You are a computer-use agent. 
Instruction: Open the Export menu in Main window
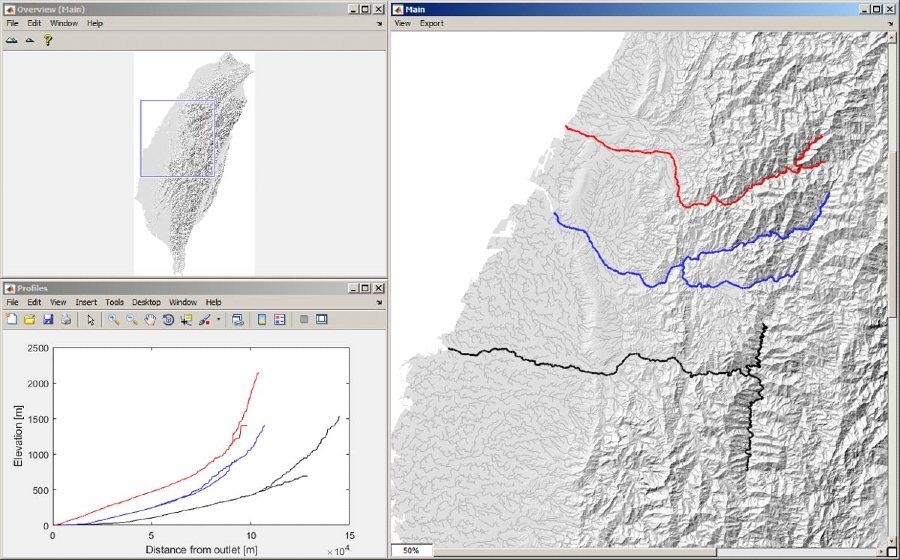431,22
